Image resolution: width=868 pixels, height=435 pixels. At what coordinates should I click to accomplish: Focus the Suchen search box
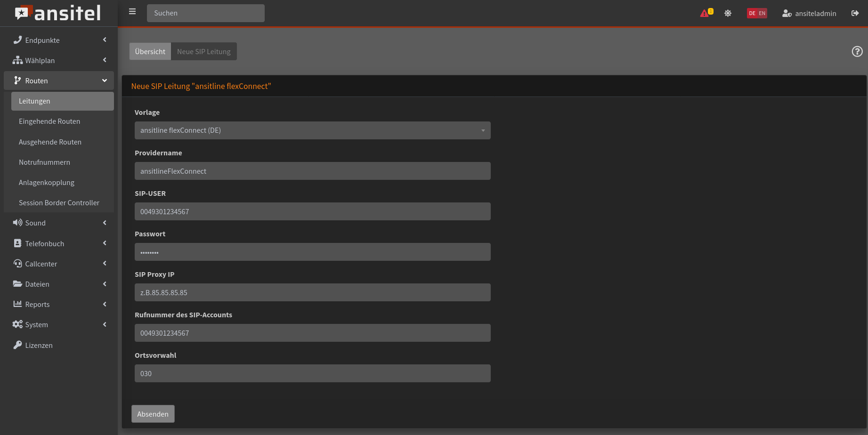point(205,13)
